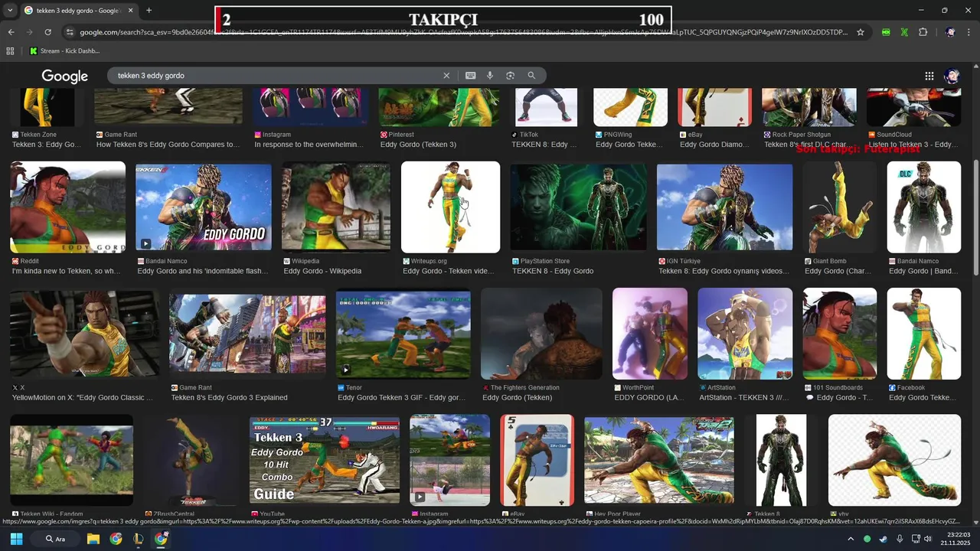Search by image with Google Lens

(510, 76)
